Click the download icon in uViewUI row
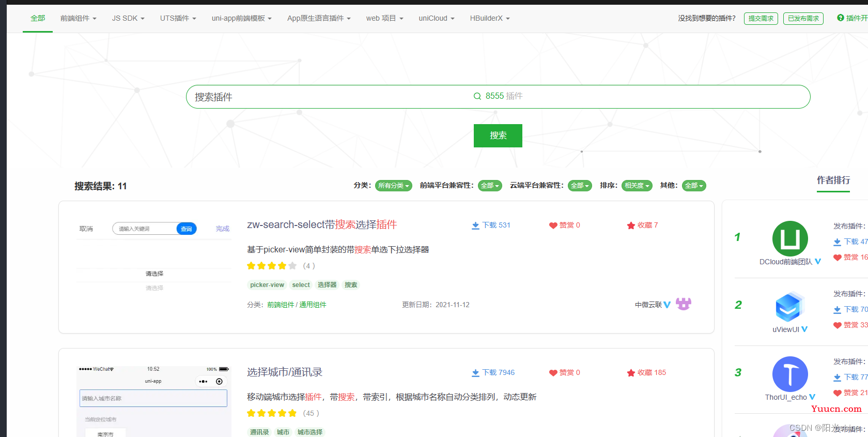The width and height of the screenshot is (868, 437). 837,310
